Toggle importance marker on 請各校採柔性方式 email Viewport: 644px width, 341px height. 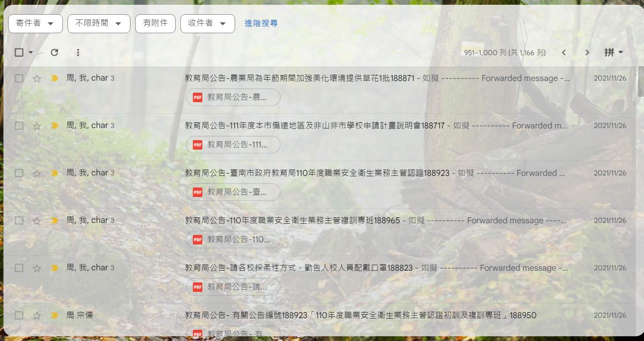pos(55,268)
